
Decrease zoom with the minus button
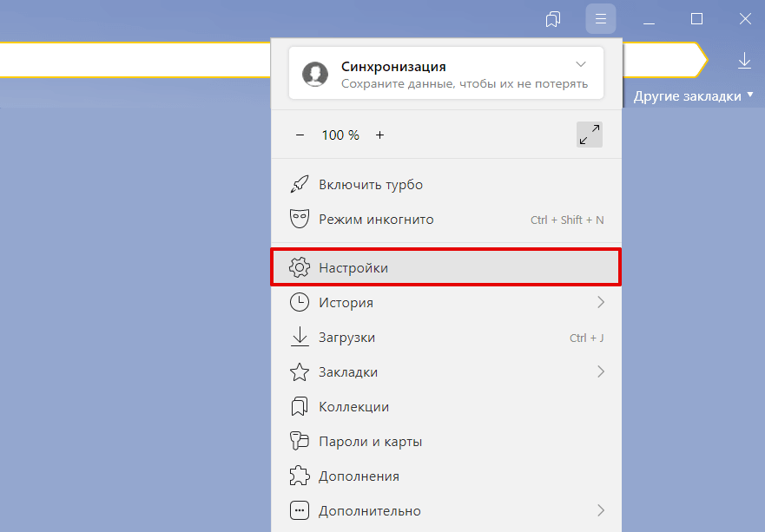300,135
